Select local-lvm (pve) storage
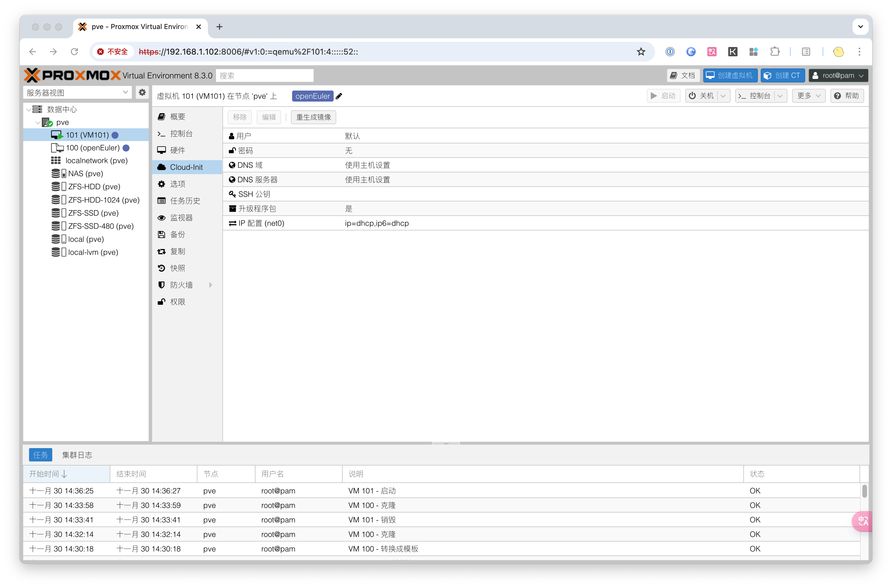The height and width of the screenshot is (588, 892). pyautogui.click(x=86, y=252)
